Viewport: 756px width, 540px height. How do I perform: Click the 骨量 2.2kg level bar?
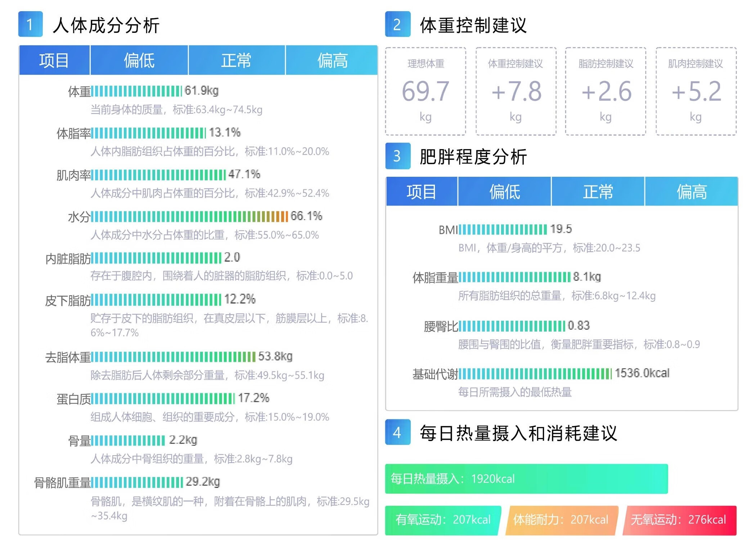pos(128,440)
